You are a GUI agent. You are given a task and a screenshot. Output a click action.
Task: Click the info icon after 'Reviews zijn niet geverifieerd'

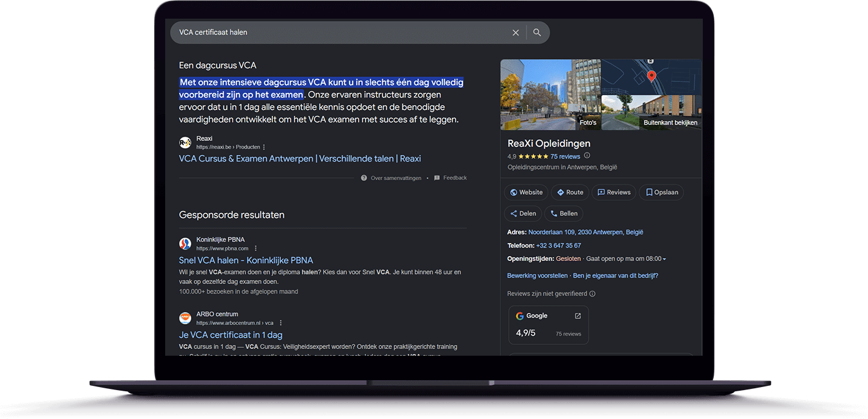(x=593, y=294)
